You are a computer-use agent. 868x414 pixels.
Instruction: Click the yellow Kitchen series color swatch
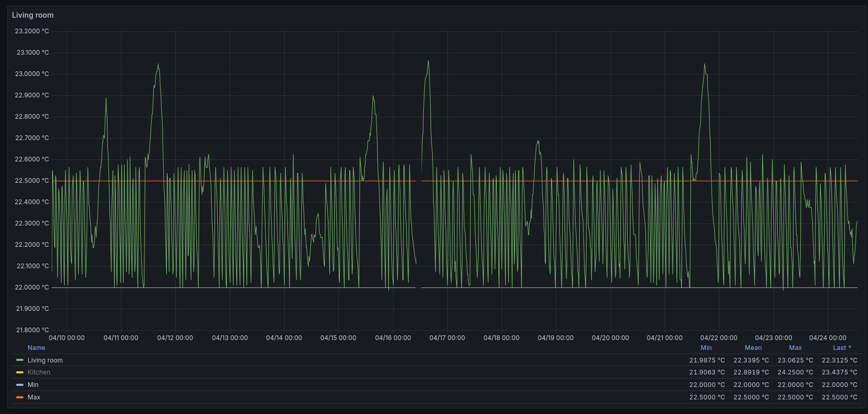tap(20, 372)
